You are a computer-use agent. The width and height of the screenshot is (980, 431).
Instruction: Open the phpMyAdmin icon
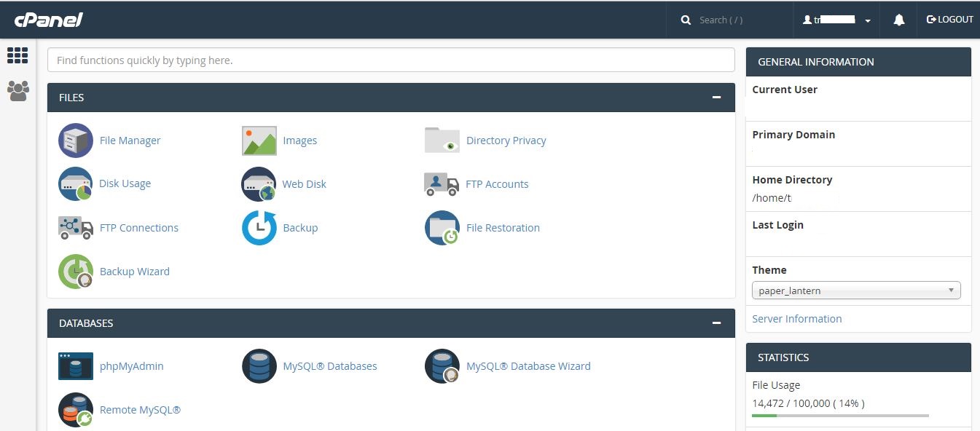[76, 366]
